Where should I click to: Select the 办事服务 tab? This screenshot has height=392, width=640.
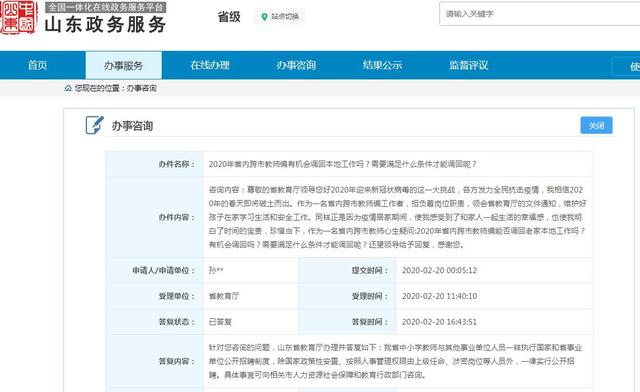click(123, 65)
